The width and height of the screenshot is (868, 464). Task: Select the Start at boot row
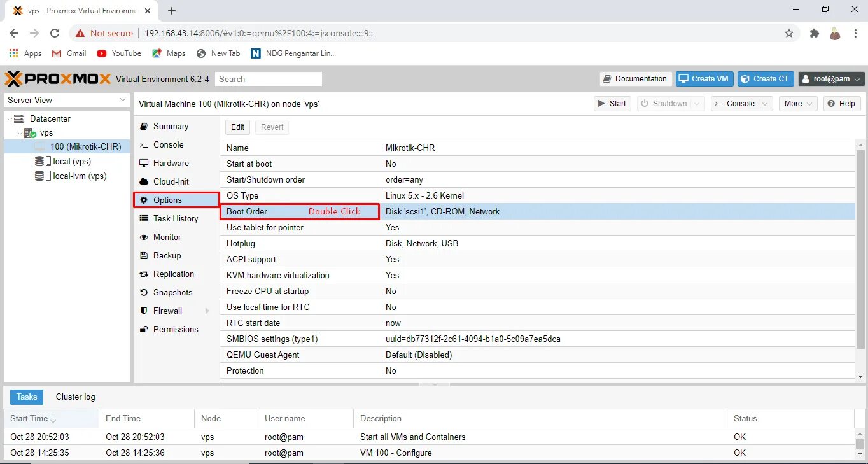tap(538, 164)
